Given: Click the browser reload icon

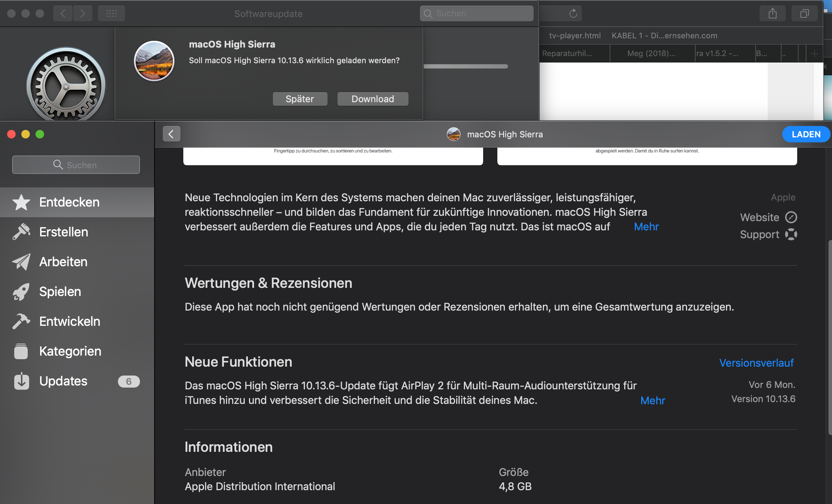Looking at the screenshot, I should click(x=573, y=14).
